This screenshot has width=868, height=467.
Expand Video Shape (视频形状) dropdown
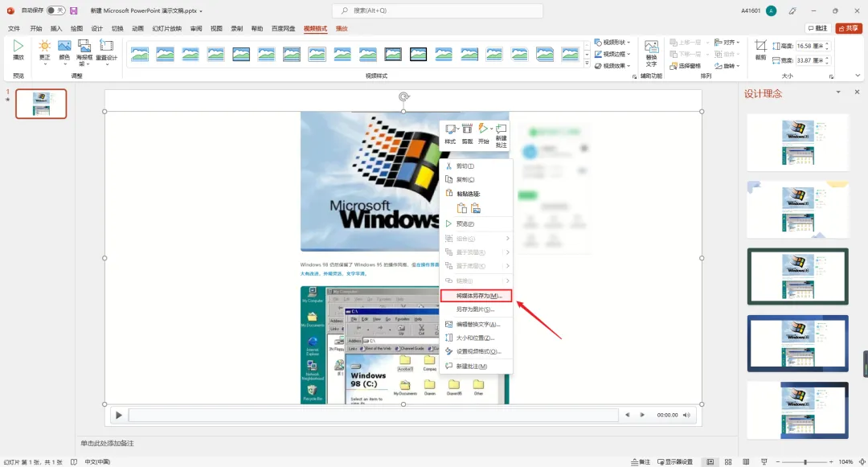[x=612, y=42]
